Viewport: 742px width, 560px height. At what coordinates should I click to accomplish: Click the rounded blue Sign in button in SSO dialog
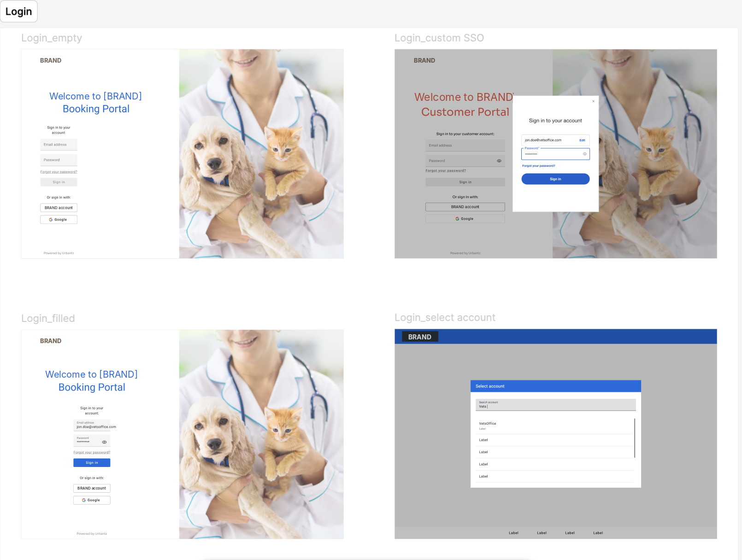click(555, 179)
